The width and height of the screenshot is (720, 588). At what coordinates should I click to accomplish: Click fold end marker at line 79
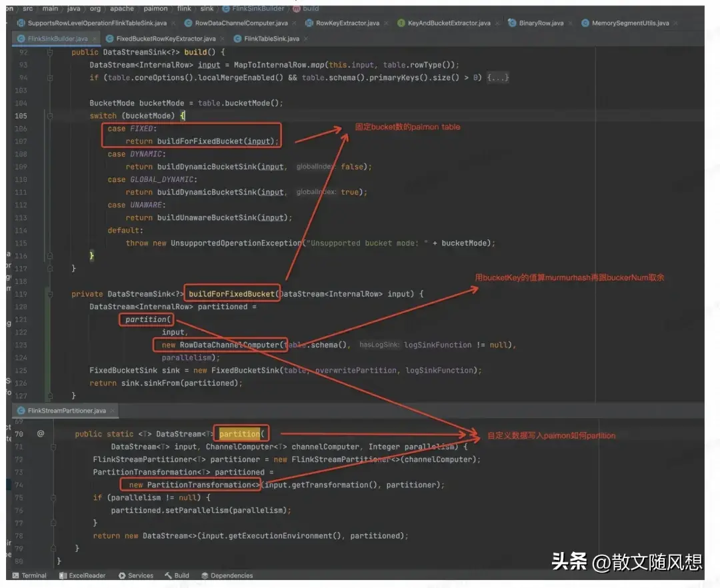[53, 548]
